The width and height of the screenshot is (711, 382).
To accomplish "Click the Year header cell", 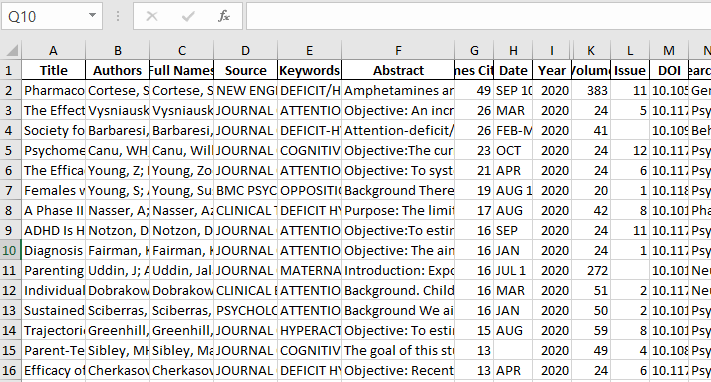I will point(552,70).
